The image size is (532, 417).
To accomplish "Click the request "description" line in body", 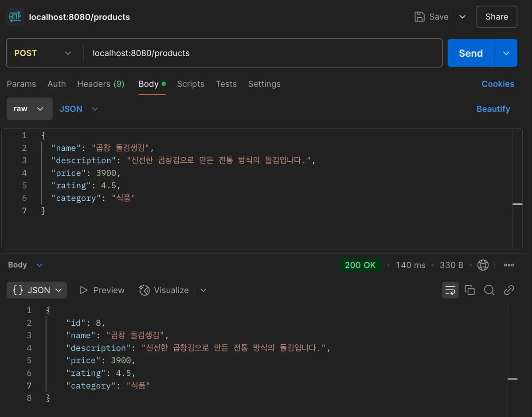I will coord(184,160).
